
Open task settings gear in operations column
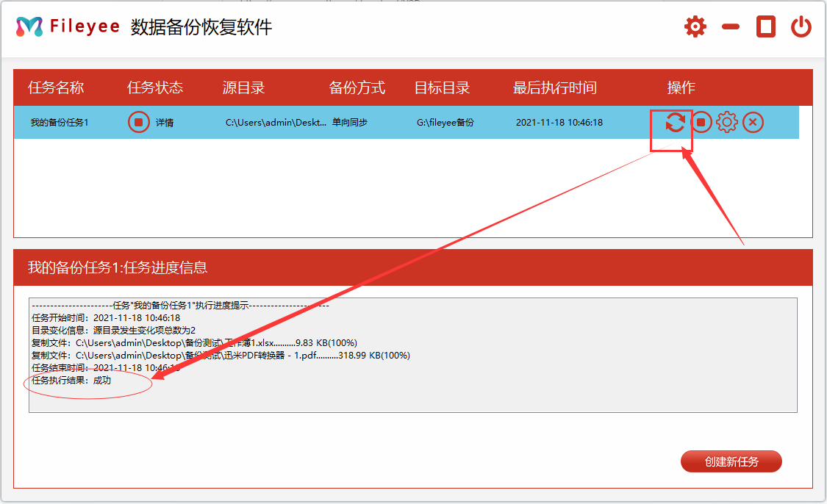tap(726, 123)
